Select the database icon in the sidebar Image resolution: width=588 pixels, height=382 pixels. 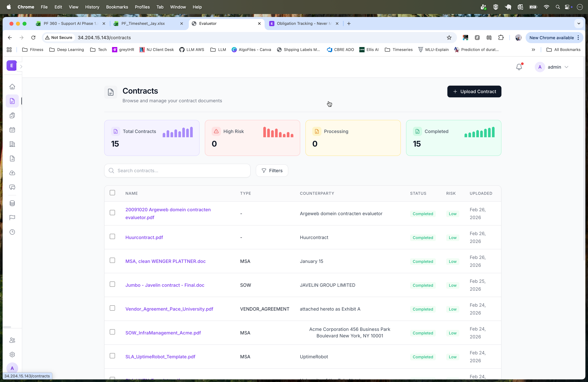click(x=12, y=203)
